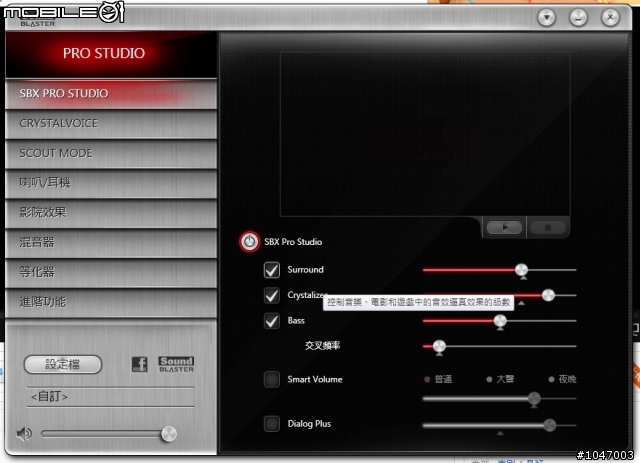
Task: Click the PRO STUDIO header banner
Action: [x=111, y=54]
